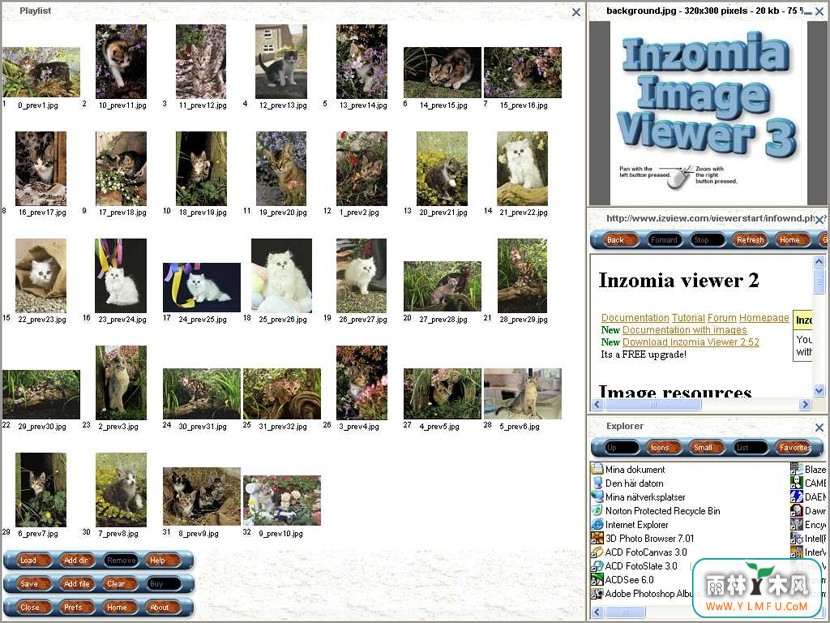Select the CAME shortcut icon

click(x=796, y=482)
